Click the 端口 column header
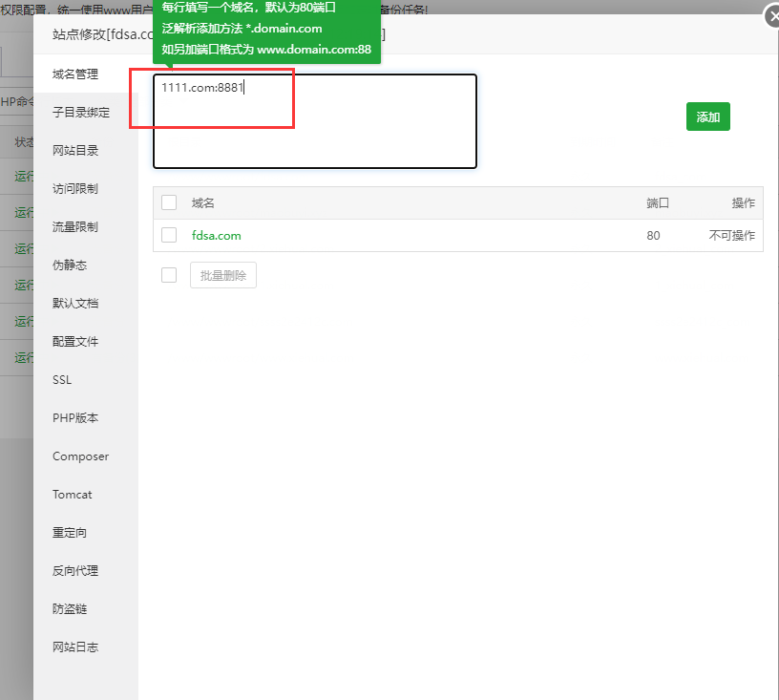 pos(657,202)
